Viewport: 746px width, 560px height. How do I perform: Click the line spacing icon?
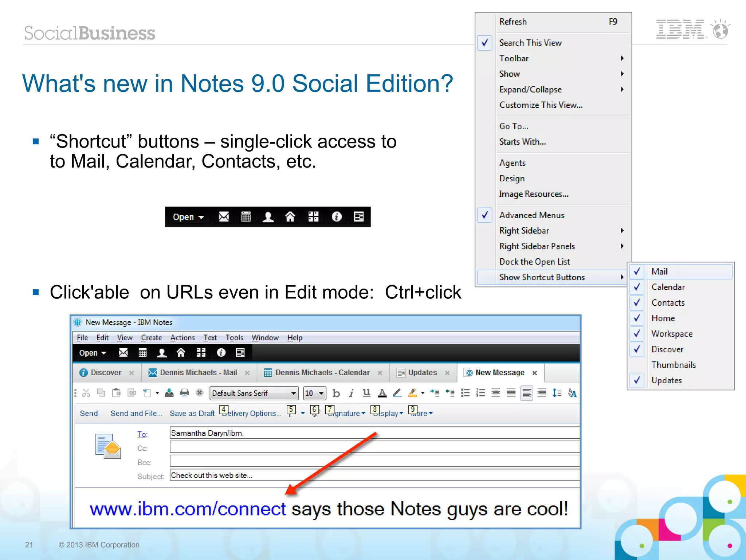[557, 393]
